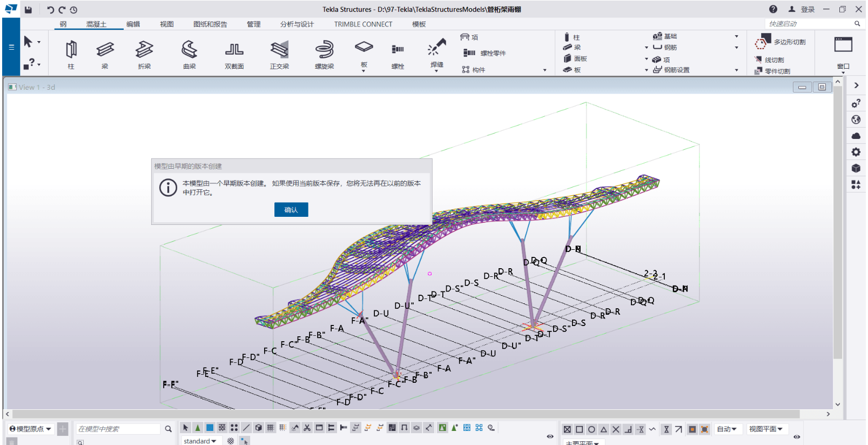The width and height of the screenshot is (868, 445).
Task: Open the 视图平面 dropdown
Action: tap(766, 429)
